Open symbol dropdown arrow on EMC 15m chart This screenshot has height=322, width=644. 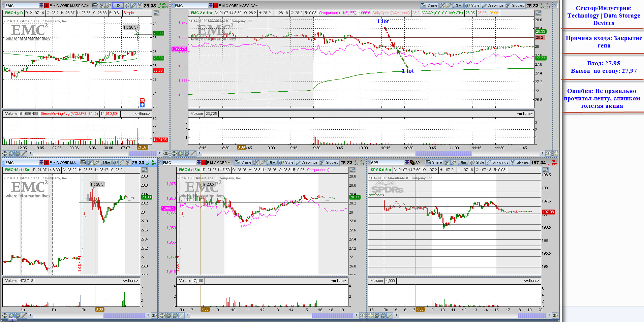(x=41, y=162)
